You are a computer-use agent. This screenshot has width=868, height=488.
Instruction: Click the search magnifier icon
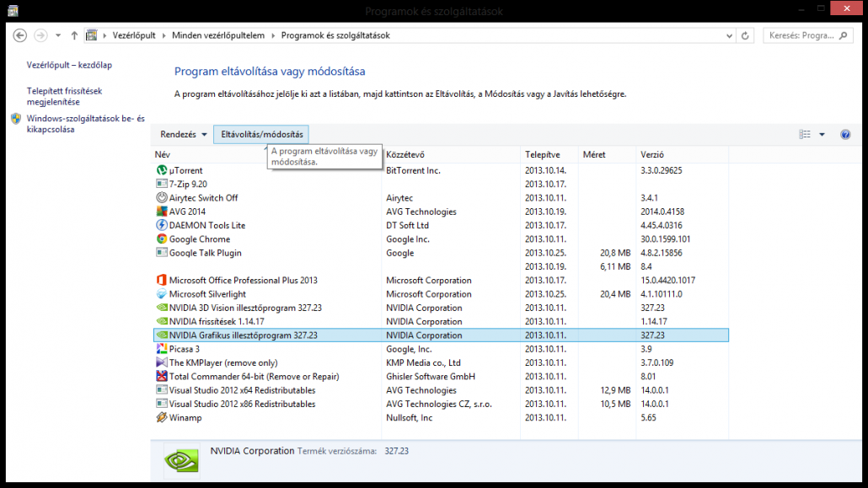pyautogui.click(x=843, y=35)
